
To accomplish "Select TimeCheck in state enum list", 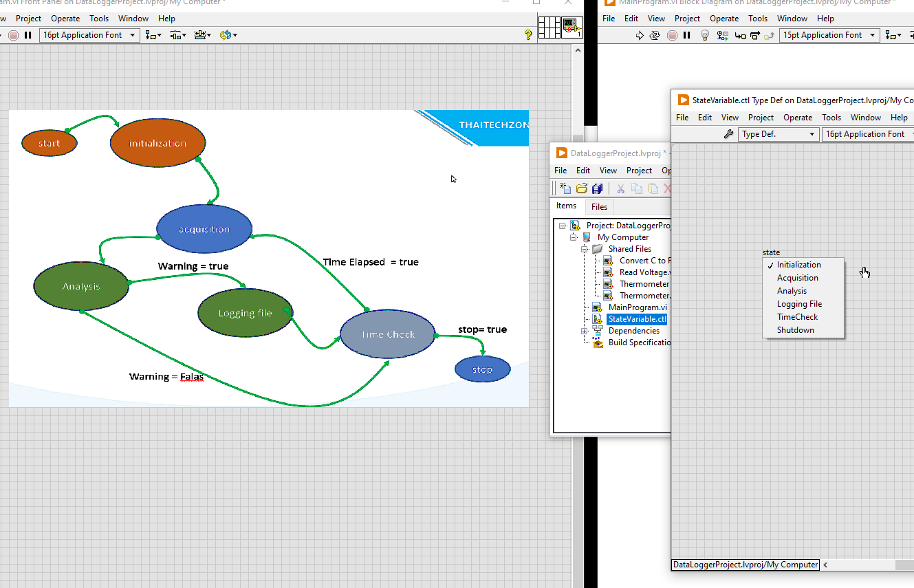I will (x=803, y=317).
